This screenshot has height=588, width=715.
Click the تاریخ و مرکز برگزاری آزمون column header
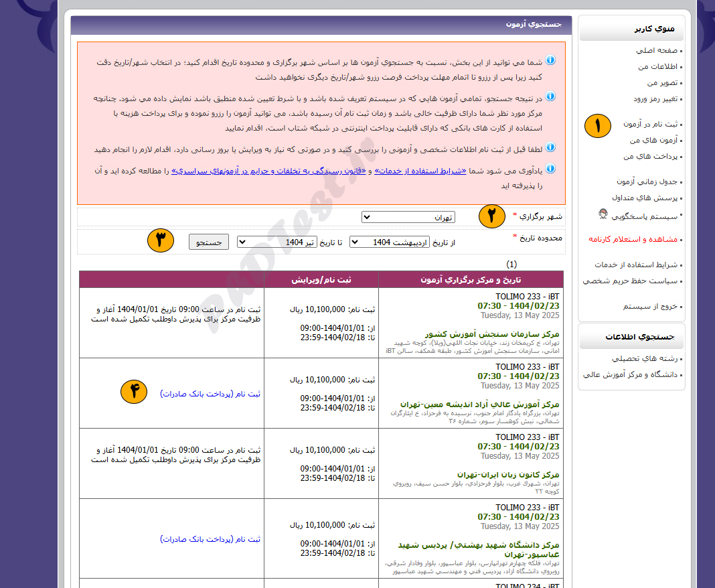(471, 280)
